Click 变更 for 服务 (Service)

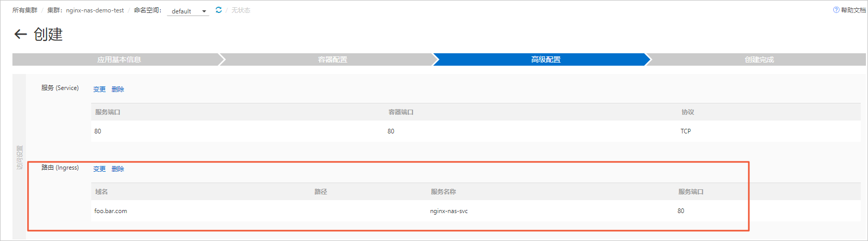(x=99, y=89)
